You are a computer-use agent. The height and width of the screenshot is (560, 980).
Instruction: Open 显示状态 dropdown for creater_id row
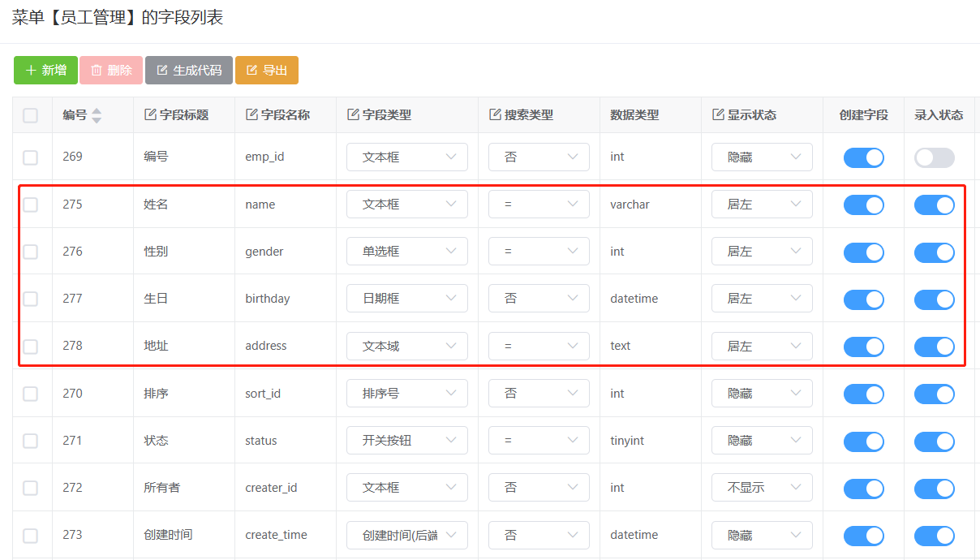point(762,488)
